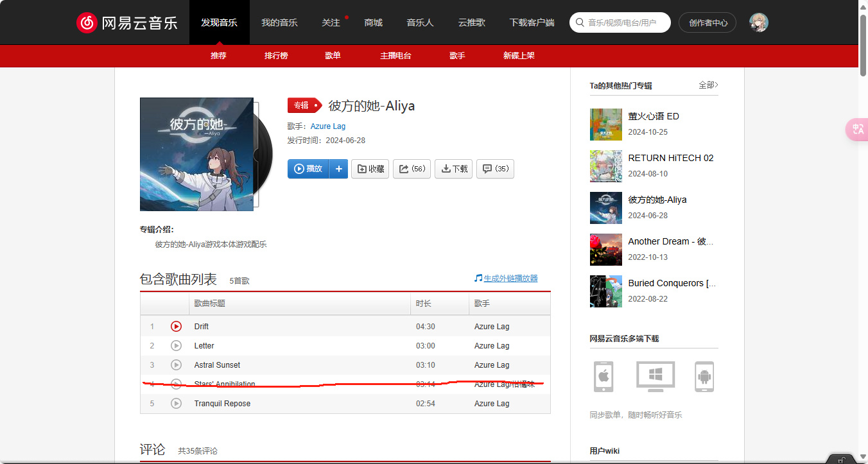Image resolution: width=868 pixels, height=464 pixels.
Task: Click the blue 播放 album play button
Action: click(x=308, y=169)
